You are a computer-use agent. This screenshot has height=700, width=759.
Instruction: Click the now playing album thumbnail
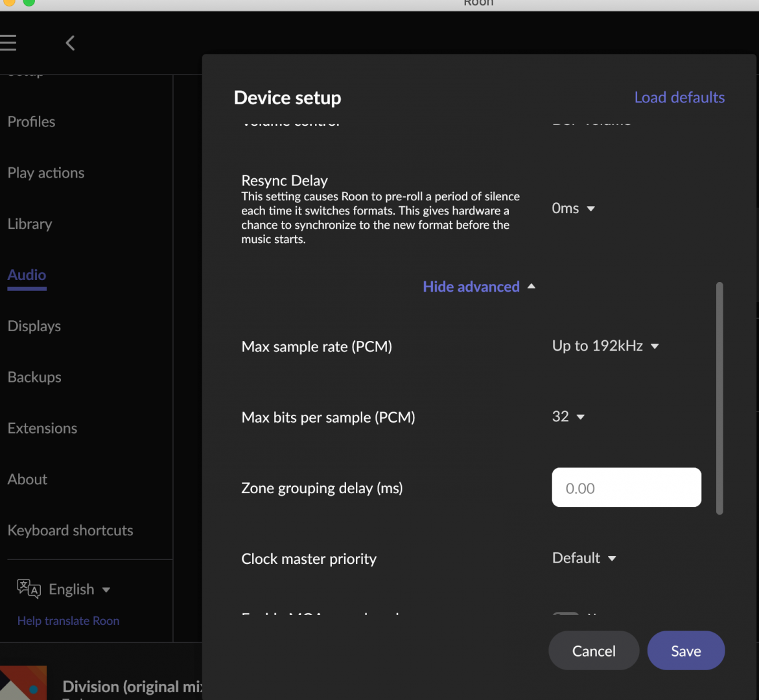click(x=23, y=683)
